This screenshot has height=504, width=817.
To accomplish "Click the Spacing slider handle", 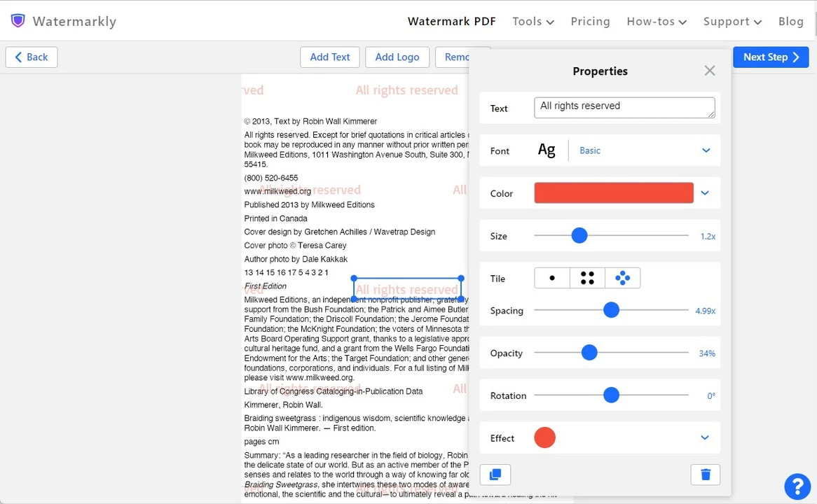I will (x=611, y=310).
